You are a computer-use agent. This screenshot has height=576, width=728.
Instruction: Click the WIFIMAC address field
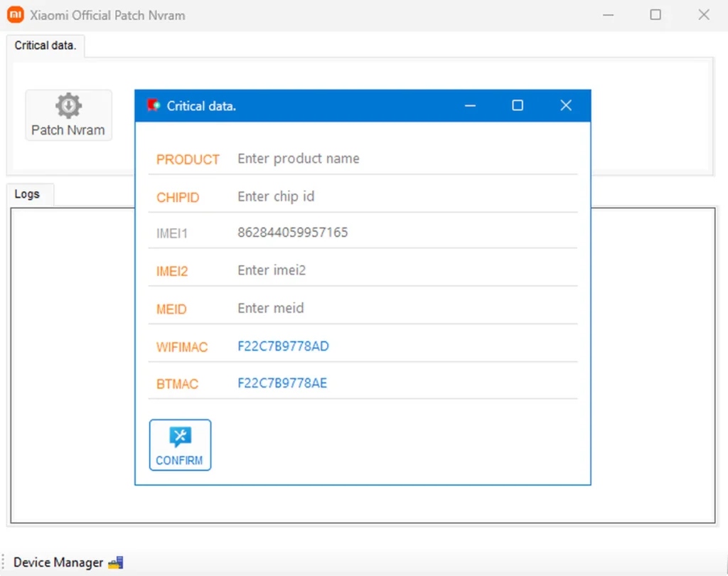(x=405, y=346)
